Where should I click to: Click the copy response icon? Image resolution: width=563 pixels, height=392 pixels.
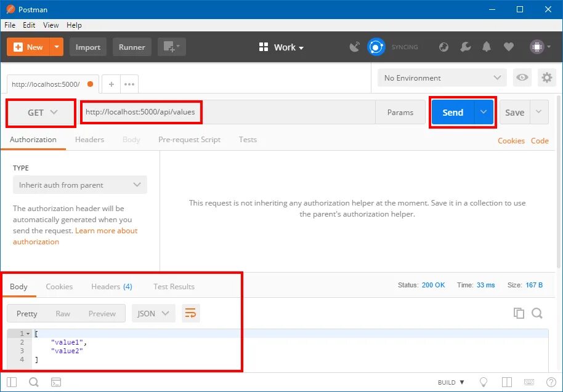coord(519,313)
